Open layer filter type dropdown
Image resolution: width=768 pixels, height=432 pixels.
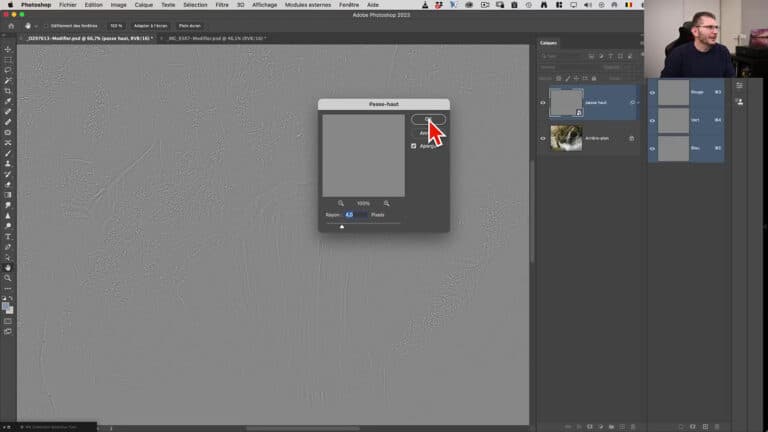(x=563, y=56)
